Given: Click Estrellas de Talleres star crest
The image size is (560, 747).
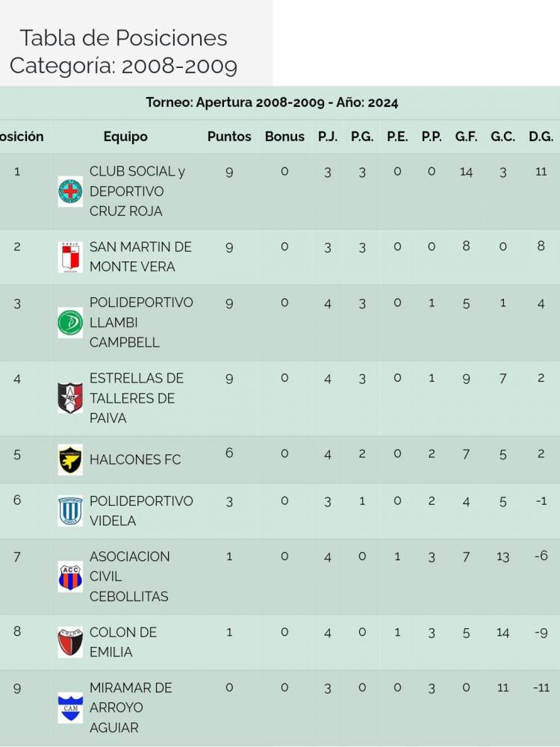Looking at the screenshot, I should pos(70,398).
